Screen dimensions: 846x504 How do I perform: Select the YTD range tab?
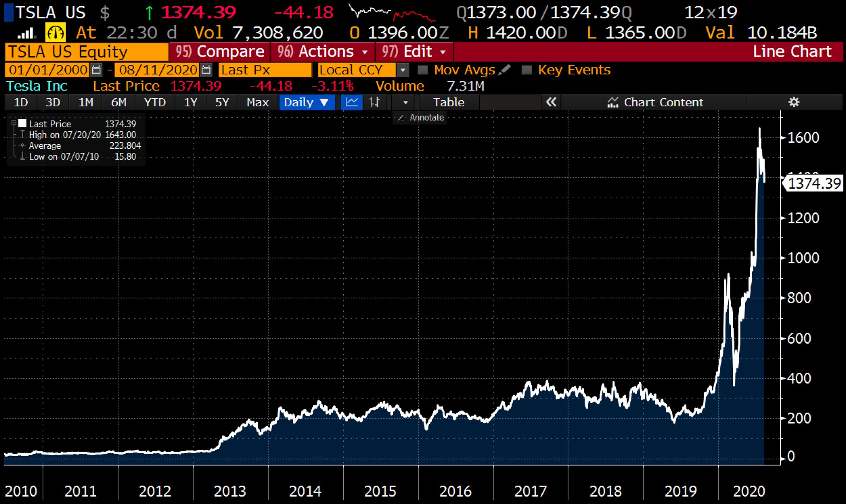[155, 102]
